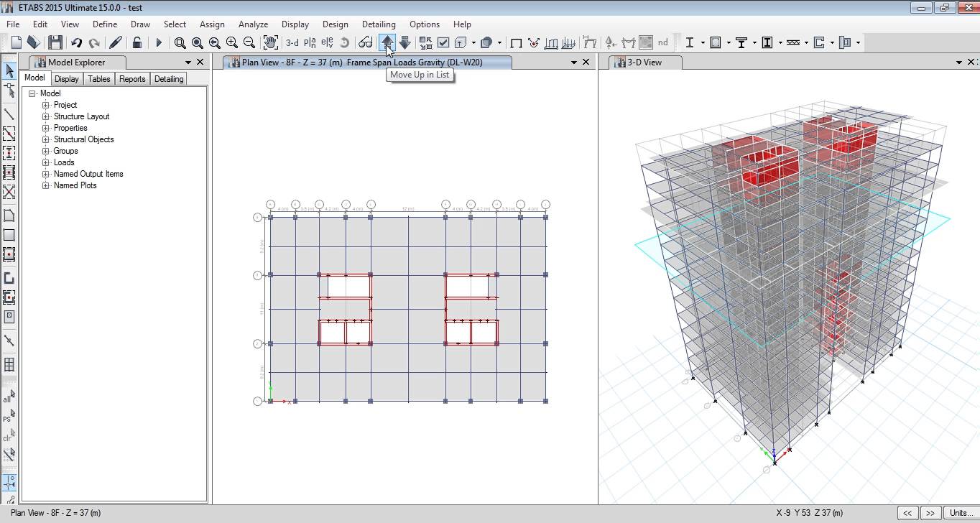Screen dimensions: 980x523
Task: Undo the last action in toolbar
Action: (76, 43)
